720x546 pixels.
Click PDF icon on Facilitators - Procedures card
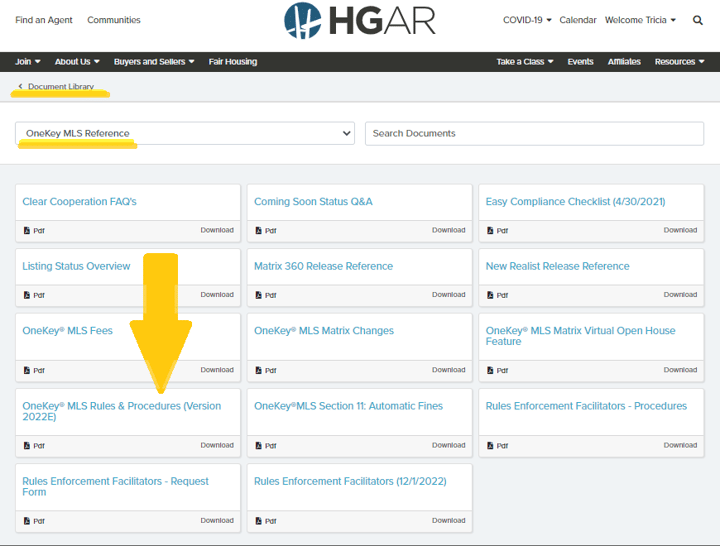(x=490, y=445)
